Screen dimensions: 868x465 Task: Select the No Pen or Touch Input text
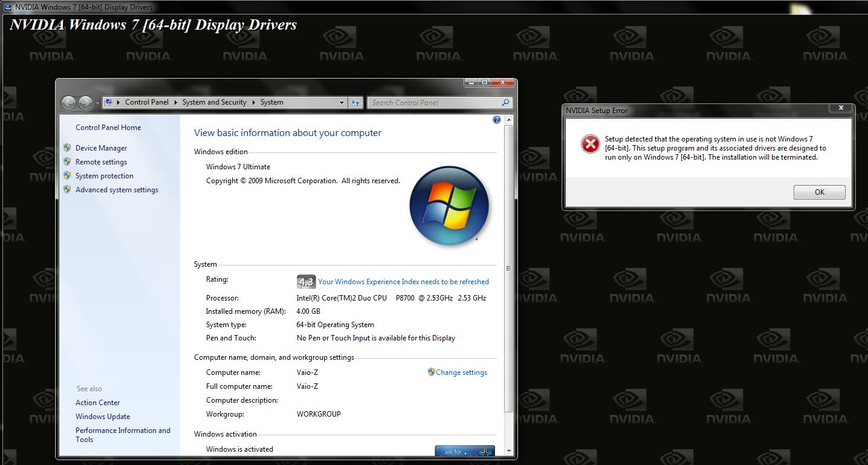click(x=376, y=338)
